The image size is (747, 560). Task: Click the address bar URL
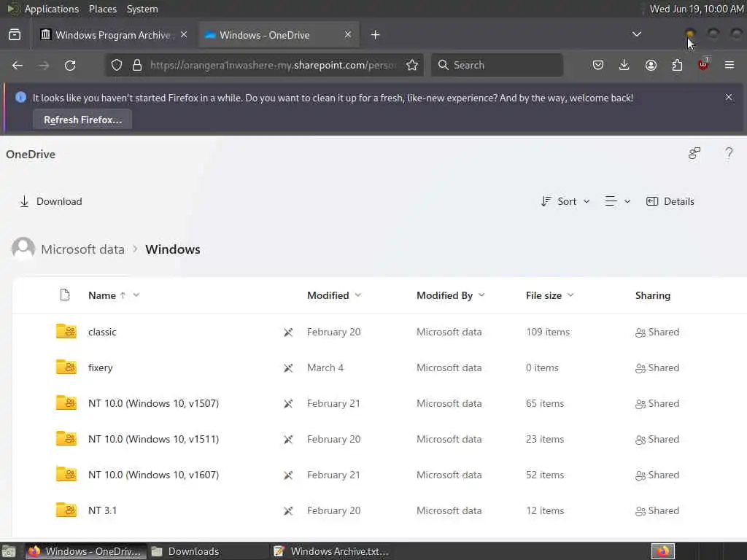(273, 65)
